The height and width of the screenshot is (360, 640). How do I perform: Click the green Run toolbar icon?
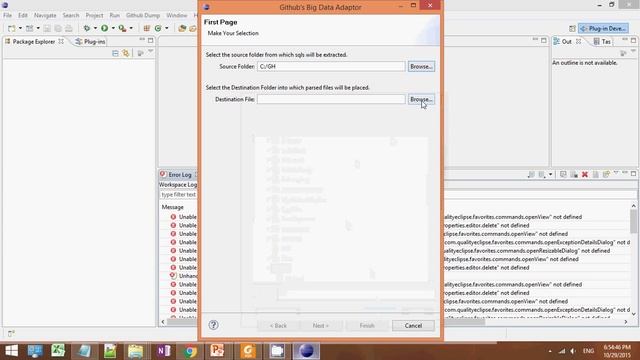104,28
